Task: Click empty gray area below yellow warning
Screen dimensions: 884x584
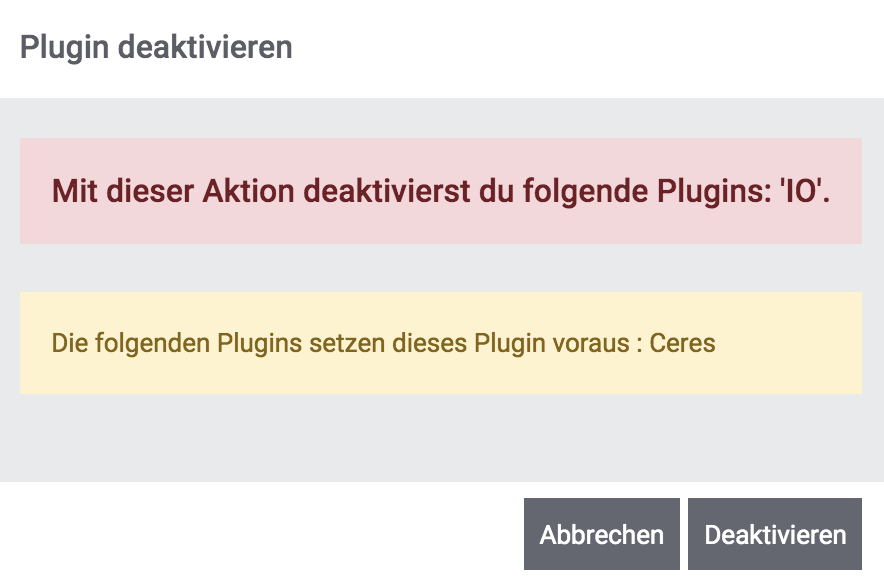Action: click(x=440, y=438)
